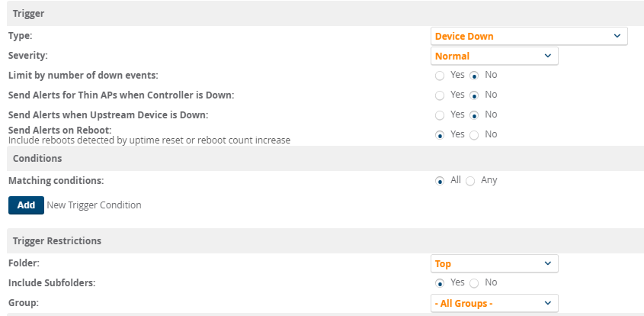Viewport: 644px width, 316px height.
Task: Choose No for Thin APs when Controller is Down
Action: click(474, 95)
